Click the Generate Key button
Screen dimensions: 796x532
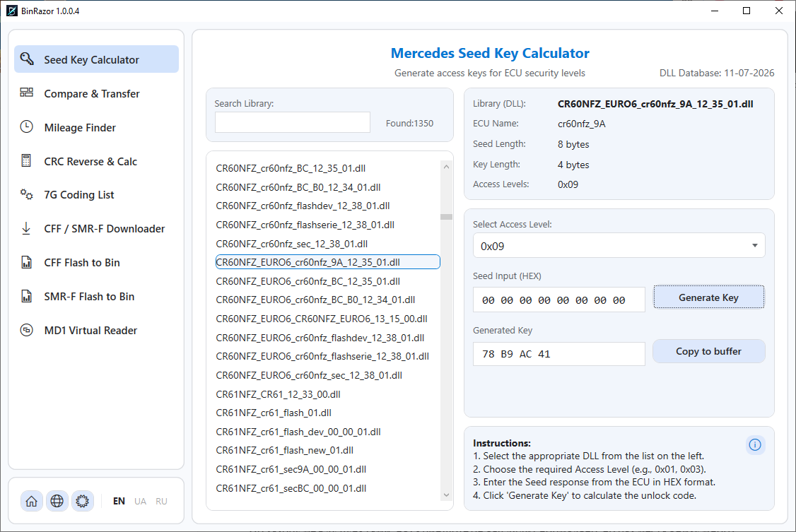tap(708, 297)
